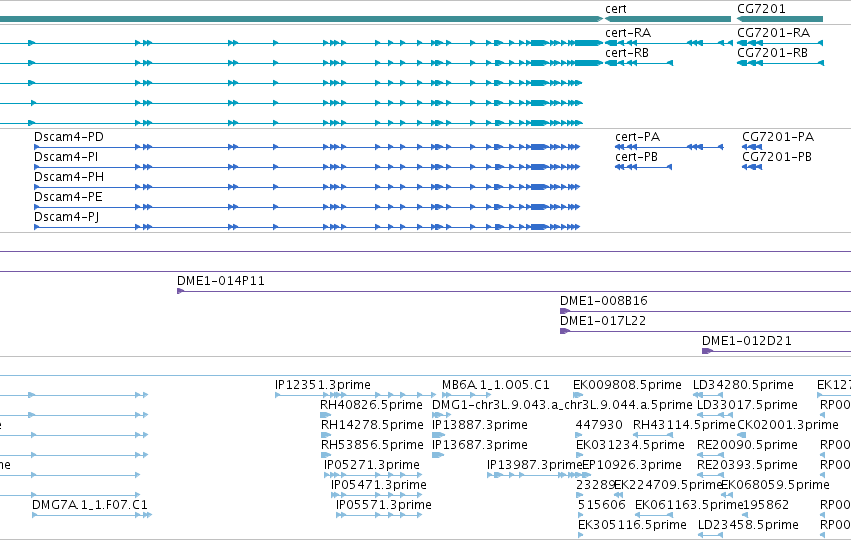Select IP13987.3prime EST label
The height and width of the screenshot is (540, 851).
click(535, 465)
